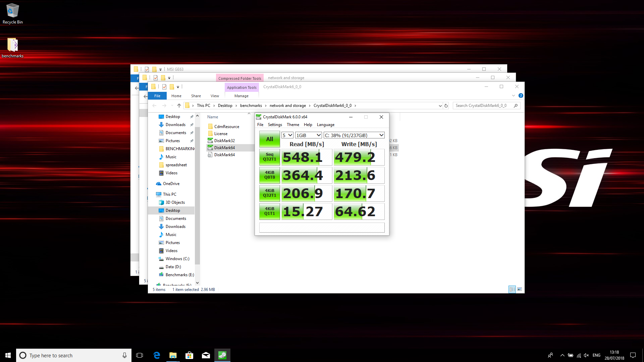
Task: Open Microsoft Edge from the taskbar
Action: click(157, 355)
